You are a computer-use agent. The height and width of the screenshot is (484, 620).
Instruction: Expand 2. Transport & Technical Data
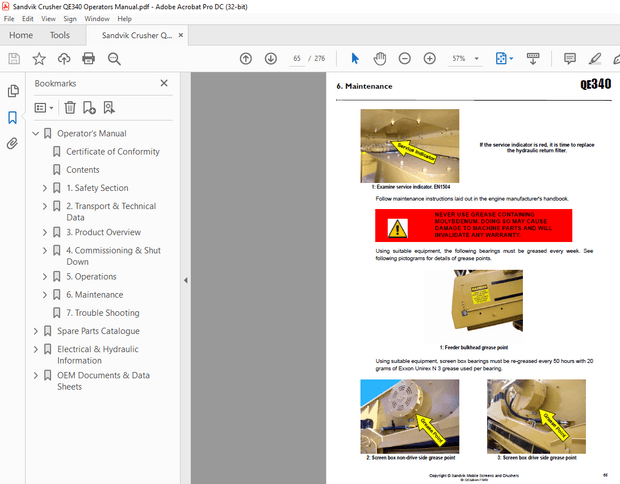[x=45, y=206]
